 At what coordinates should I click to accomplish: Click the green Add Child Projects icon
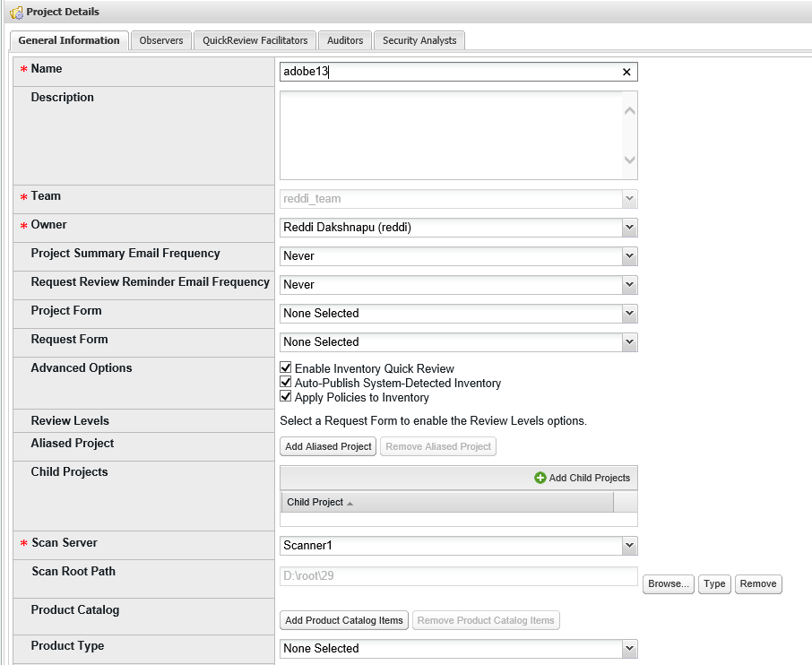540,478
